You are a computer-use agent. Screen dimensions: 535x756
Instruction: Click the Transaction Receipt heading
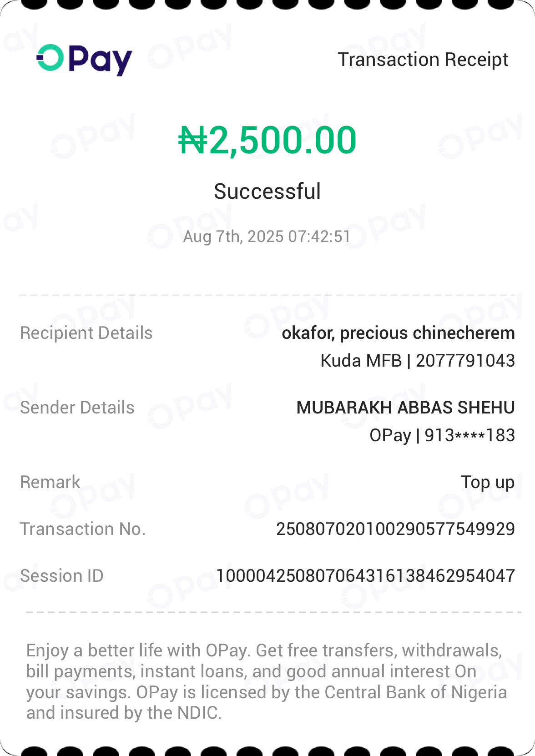(423, 60)
